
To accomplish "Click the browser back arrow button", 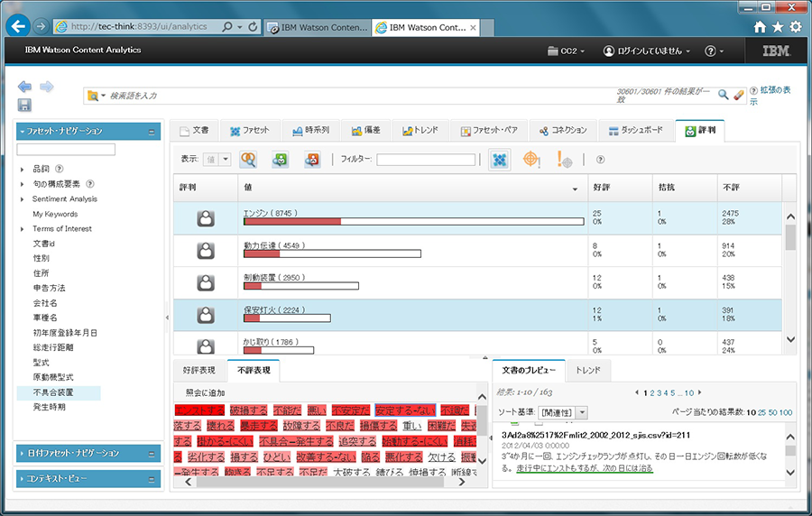I will tap(18, 26).
